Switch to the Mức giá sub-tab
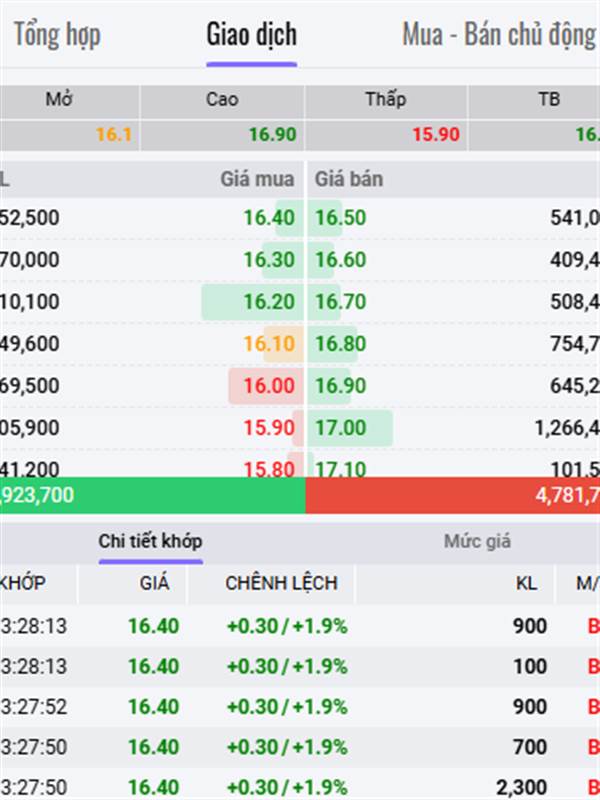This screenshot has width=600, height=800. pyautogui.click(x=477, y=541)
